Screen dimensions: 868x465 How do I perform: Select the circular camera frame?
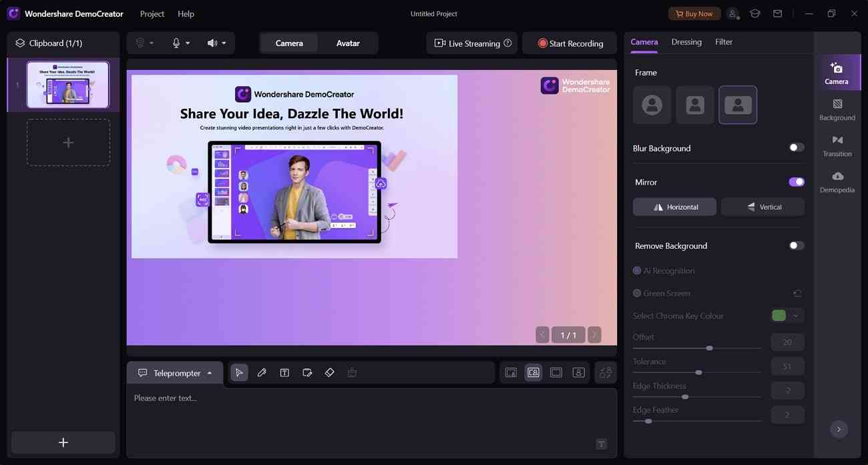point(652,105)
